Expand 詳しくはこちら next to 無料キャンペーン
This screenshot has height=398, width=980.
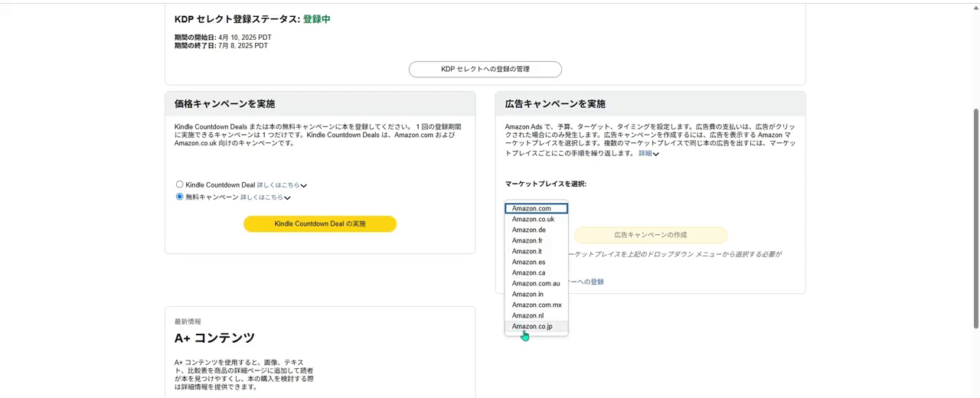(265, 197)
